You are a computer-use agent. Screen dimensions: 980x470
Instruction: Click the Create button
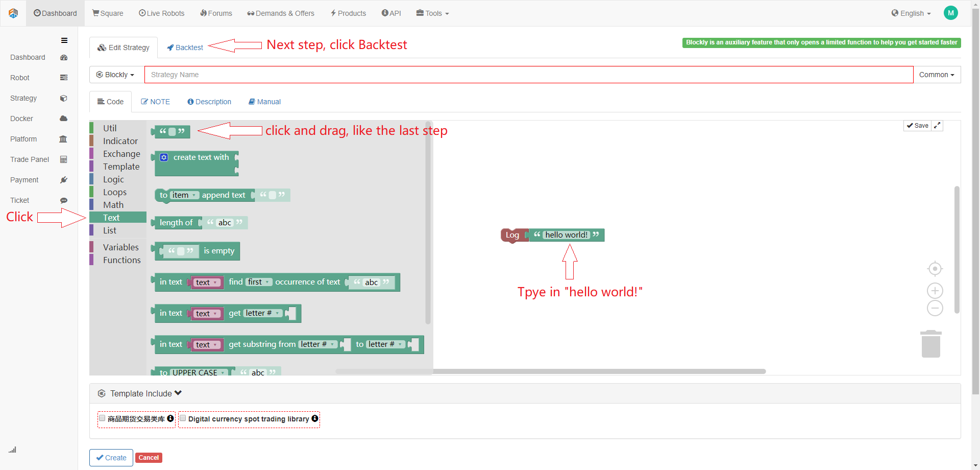[111, 458]
